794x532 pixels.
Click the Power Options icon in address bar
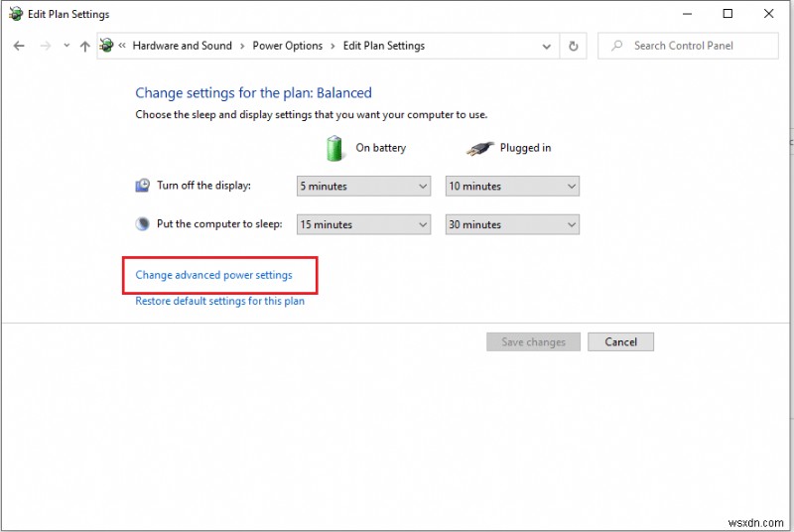point(107,46)
